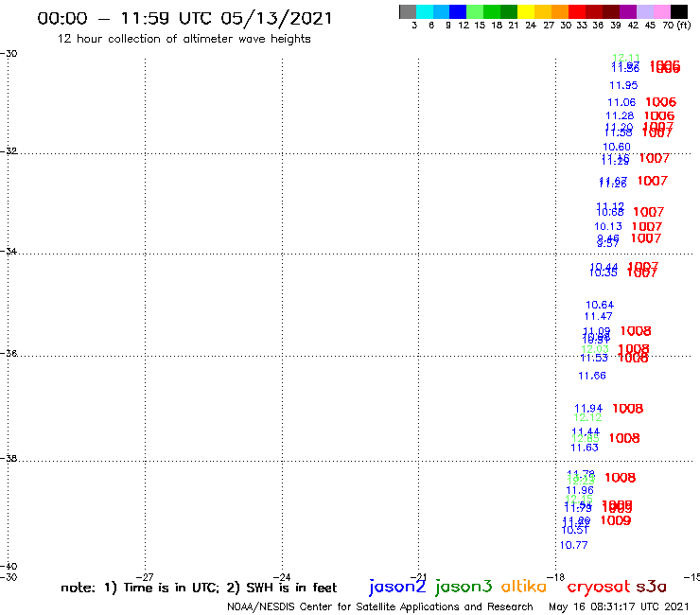Click the wave height value 10.60
Screen dimensions: 700x615
(617, 147)
